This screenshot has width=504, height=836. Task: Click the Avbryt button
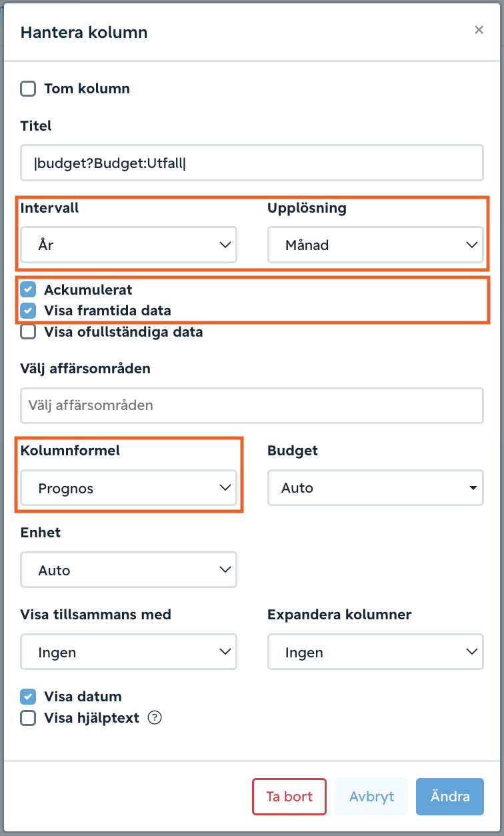pyautogui.click(x=371, y=797)
